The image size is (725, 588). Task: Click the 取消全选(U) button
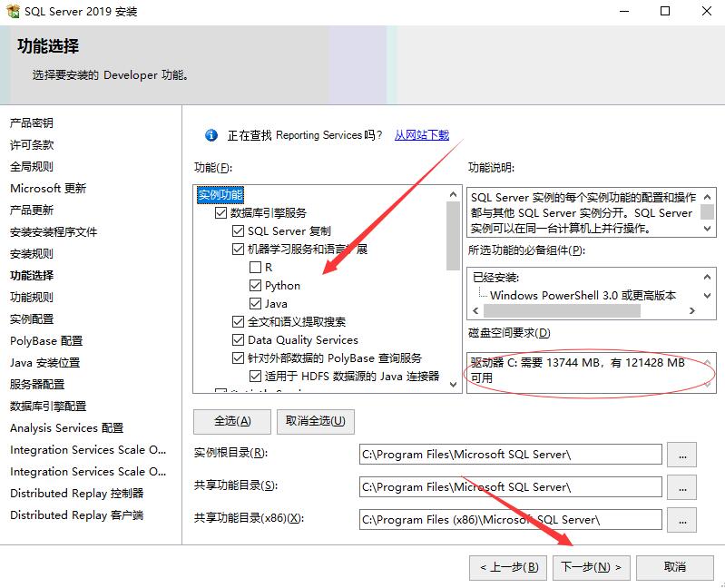tap(316, 421)
